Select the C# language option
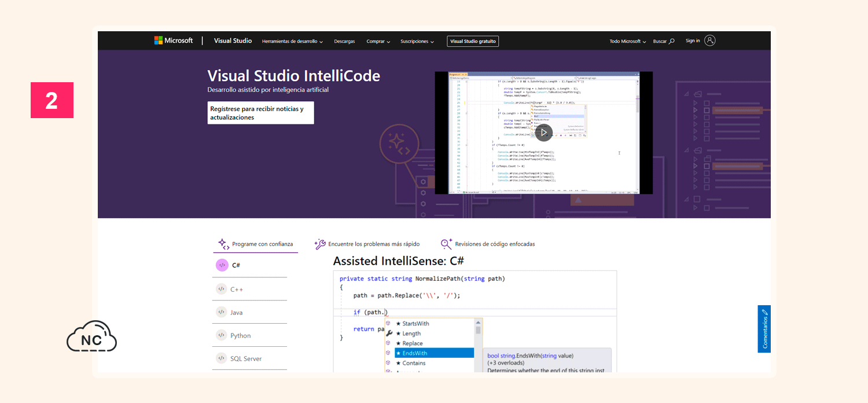This screenshot has height=403, width=868. (x=249, y=265)
